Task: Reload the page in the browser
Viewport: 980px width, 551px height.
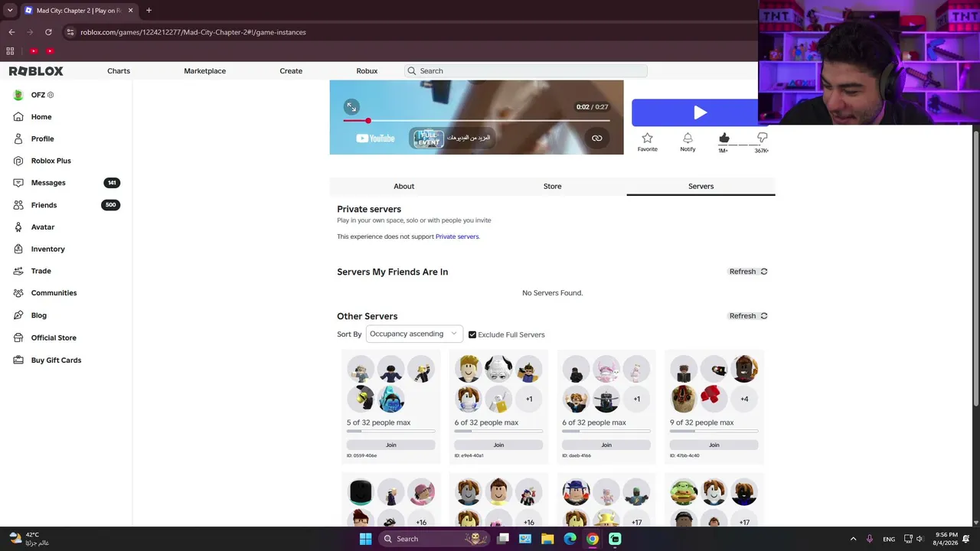Action: coord(48,32)
